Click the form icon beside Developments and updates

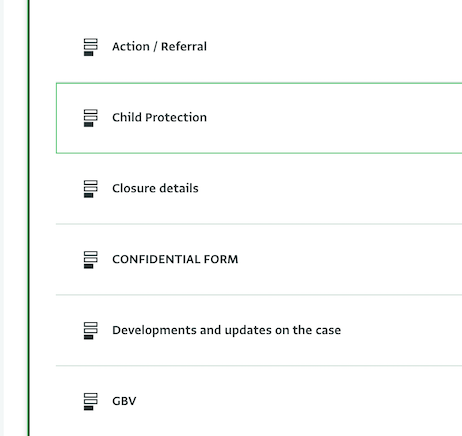click(x=90, y=331)
